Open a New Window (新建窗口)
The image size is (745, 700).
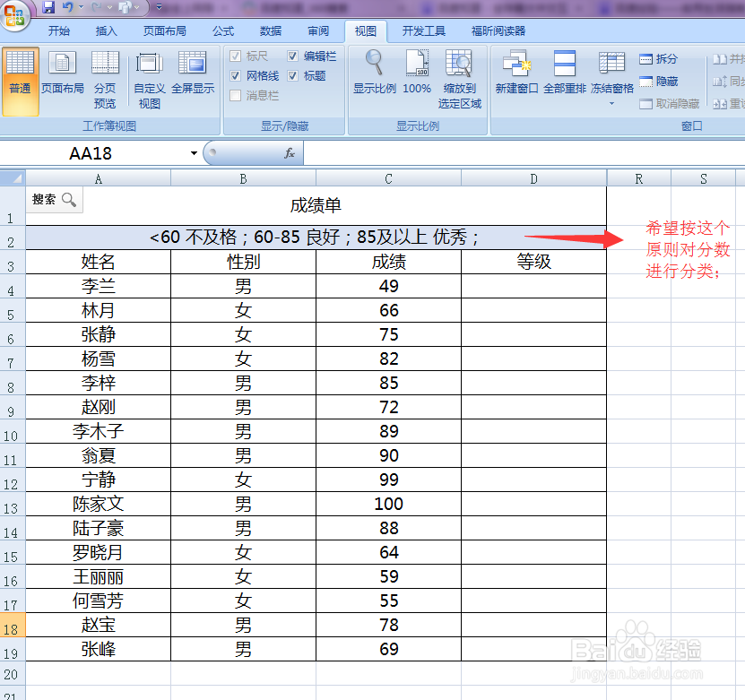[516, 71]
